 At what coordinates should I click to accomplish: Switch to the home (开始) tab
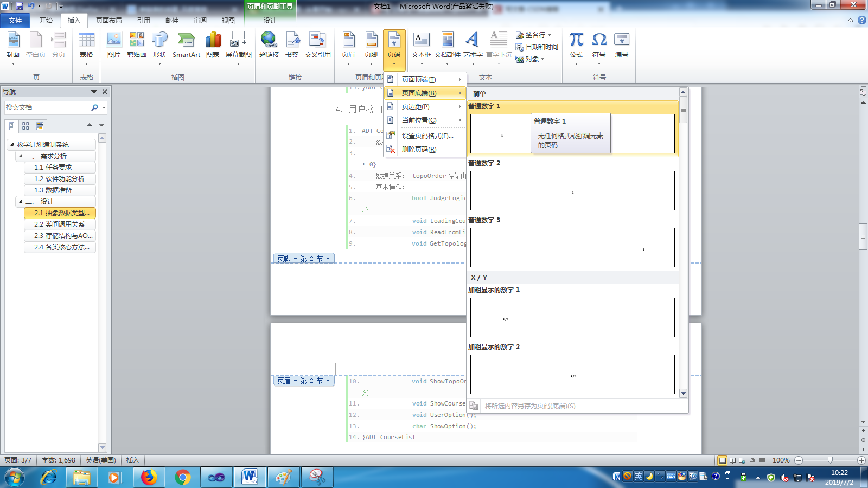(x=46, y=20)
